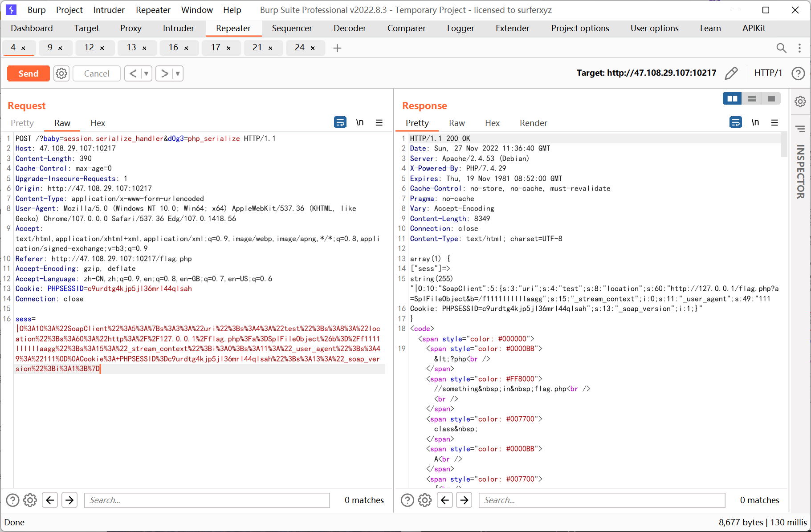This screenshot has width=811, height=532.
Task: Click the Send button
Action: (28, 73)
